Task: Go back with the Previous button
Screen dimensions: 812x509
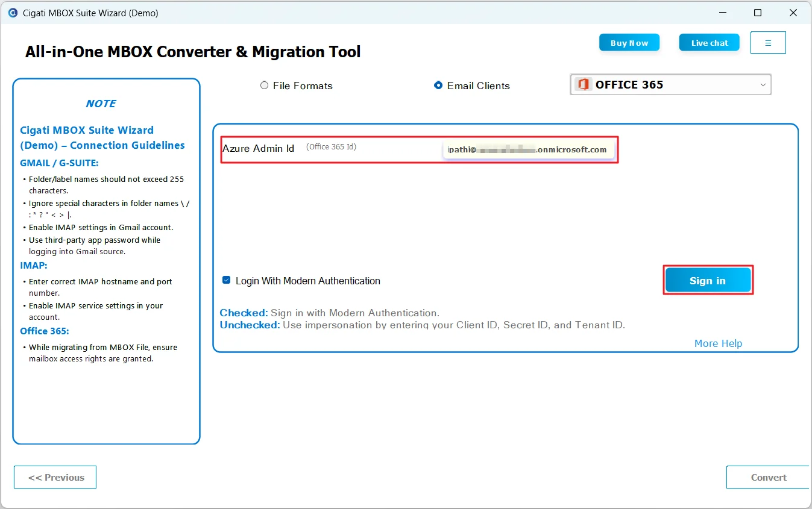Action: tap(55, 477)
